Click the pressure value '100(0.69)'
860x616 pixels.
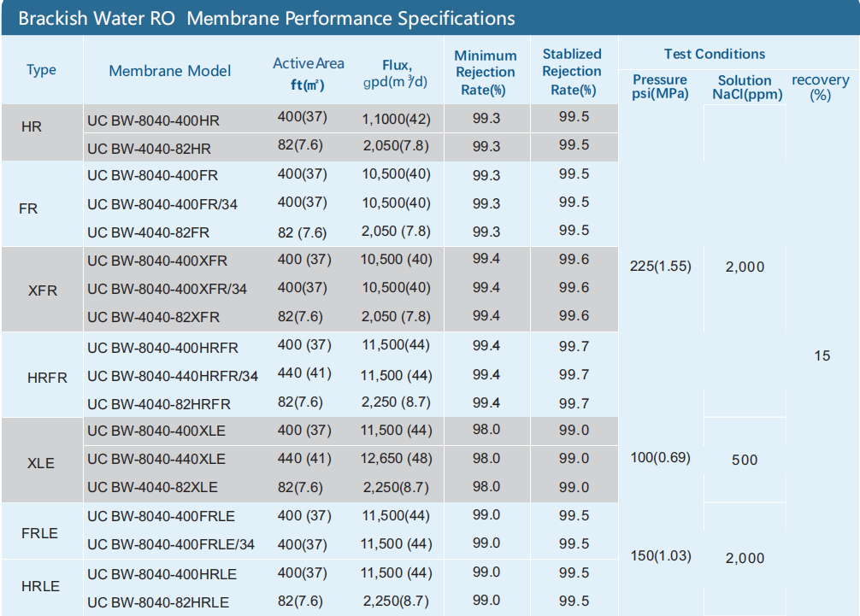(660, 458)
